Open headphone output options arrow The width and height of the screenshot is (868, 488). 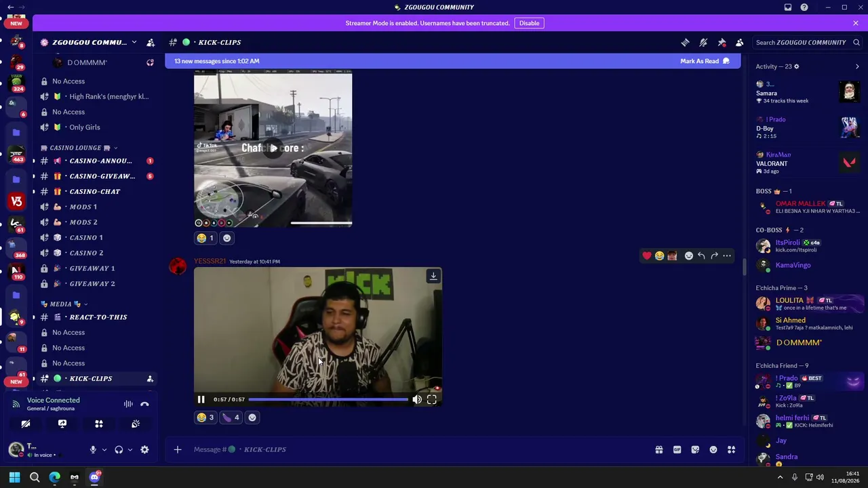(x=130, y=449)
